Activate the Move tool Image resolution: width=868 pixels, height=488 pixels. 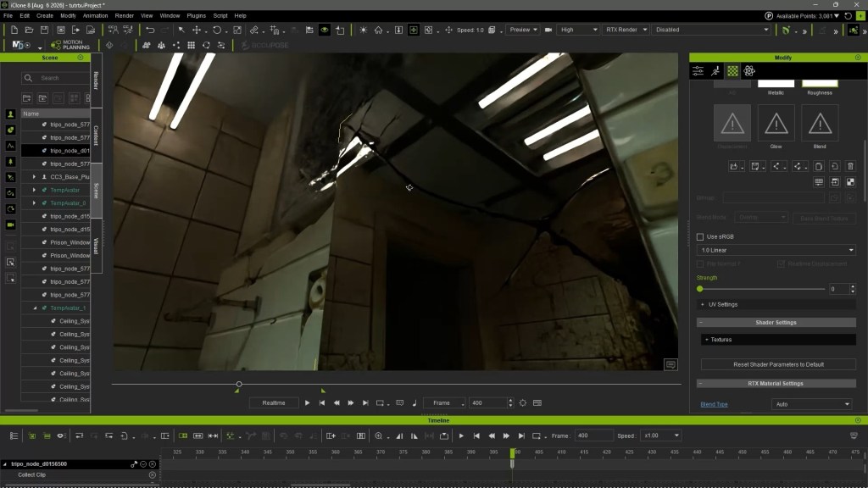pyautogui.click(x=197, y=30)
